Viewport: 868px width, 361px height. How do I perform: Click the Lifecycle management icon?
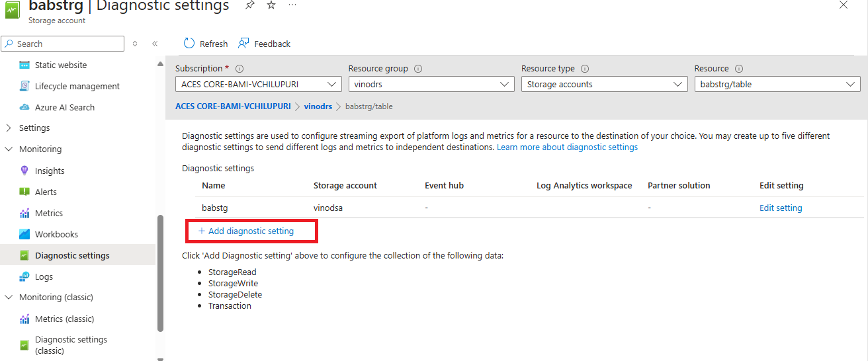coord(24,86)
